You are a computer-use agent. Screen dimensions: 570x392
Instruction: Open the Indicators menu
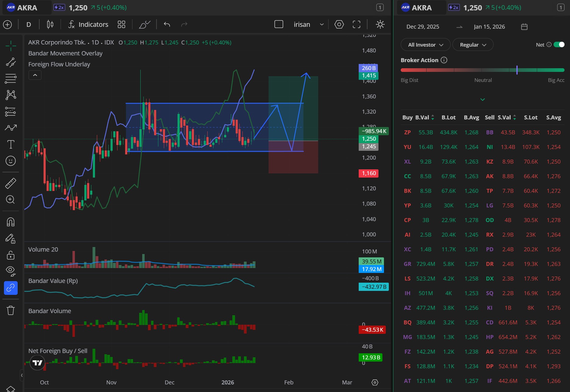(88, 24)
